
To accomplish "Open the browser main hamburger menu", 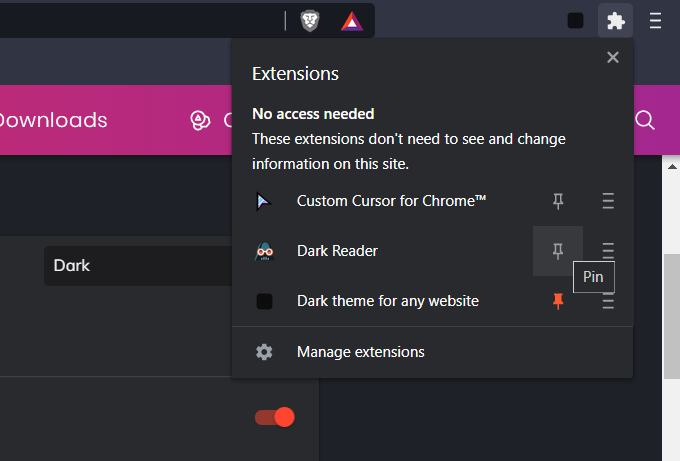I will point(655,20).
